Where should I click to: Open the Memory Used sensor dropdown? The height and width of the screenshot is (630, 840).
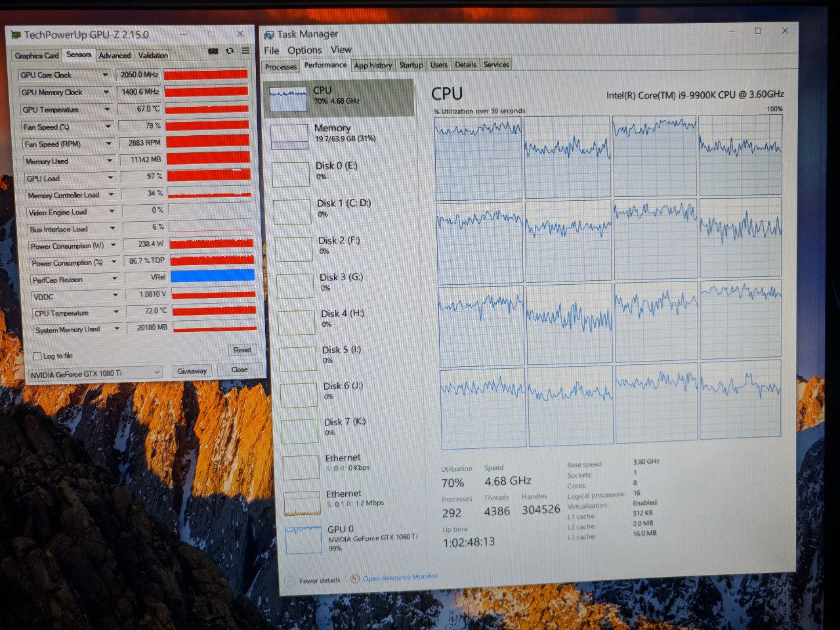click(110, 161)
